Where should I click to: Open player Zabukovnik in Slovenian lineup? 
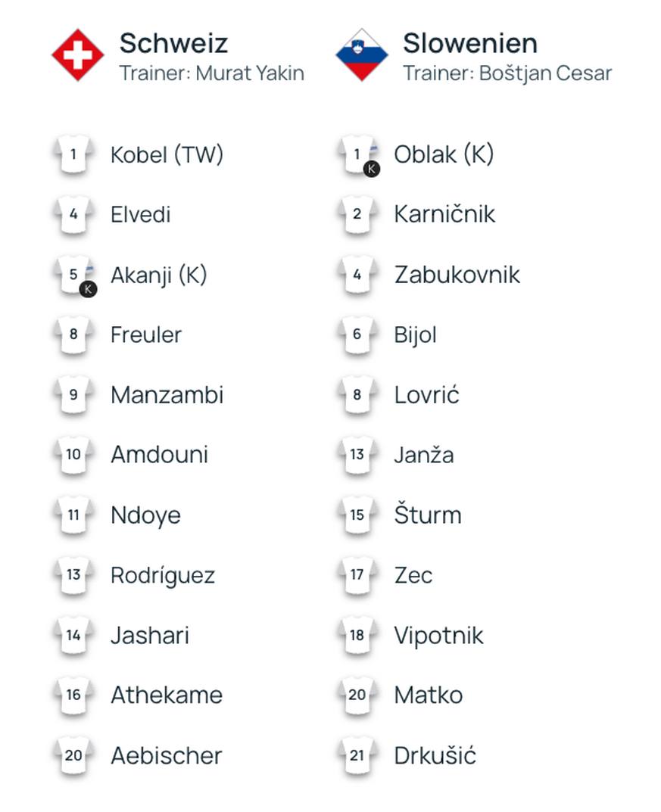457,275
